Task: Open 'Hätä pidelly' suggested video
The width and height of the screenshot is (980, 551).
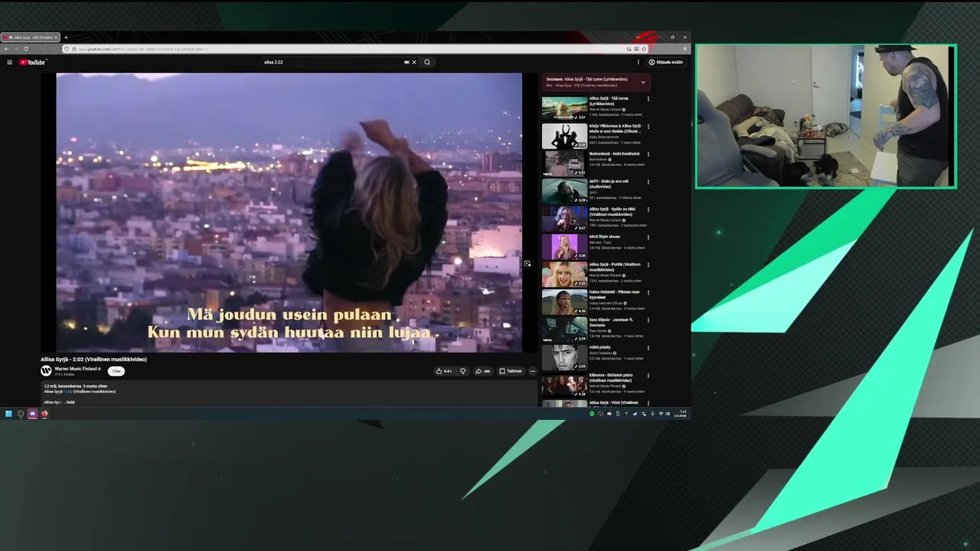Action: point(600,347)
